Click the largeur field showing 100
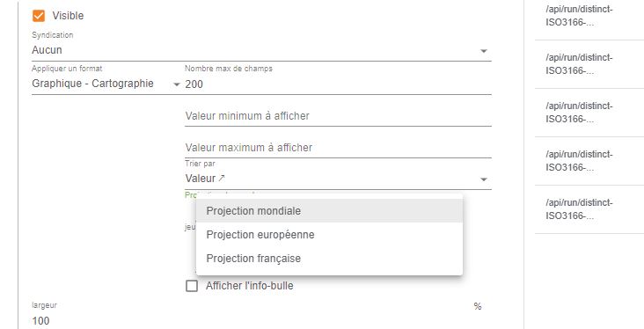 251,321
